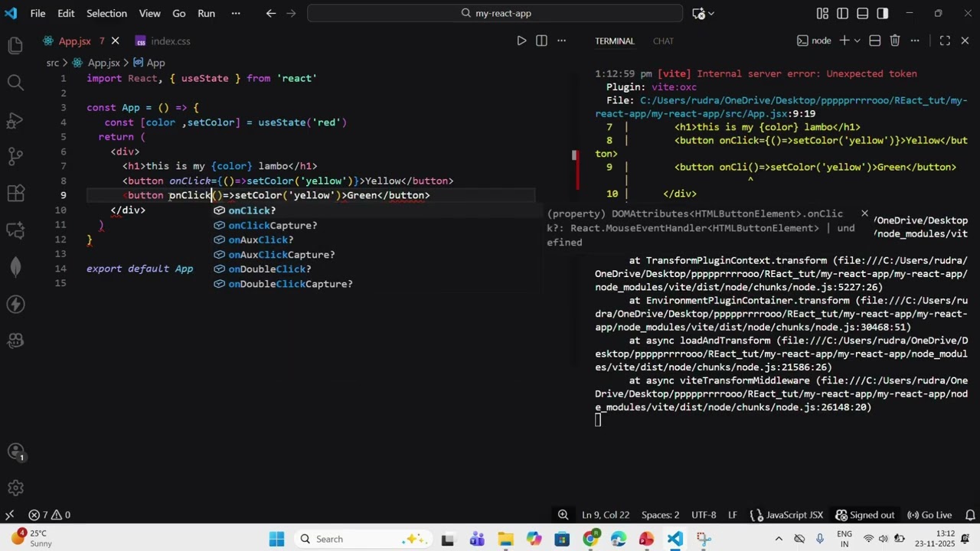Select the onClickCapture? suggestion
Viewport: 980px width, 551px height.
pyautogui.click(x=377, y=225)
